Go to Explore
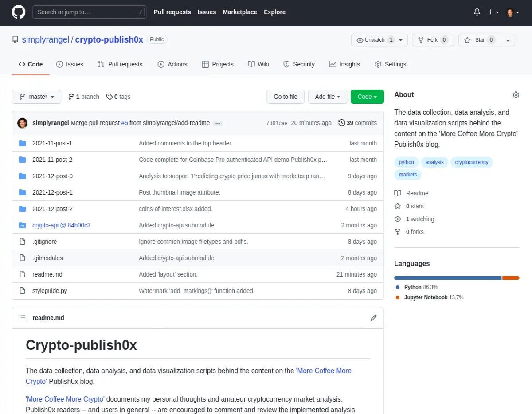This screenshot has width=532, height=414. pos(274,12)
